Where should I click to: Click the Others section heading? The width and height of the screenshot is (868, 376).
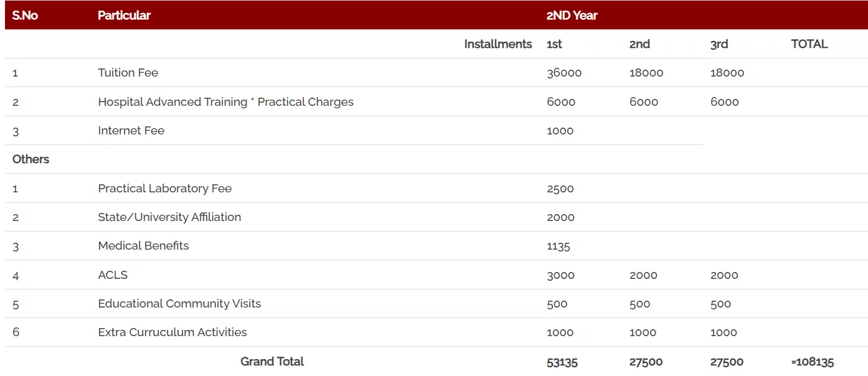pyautogui.click(x=31, y=159)
